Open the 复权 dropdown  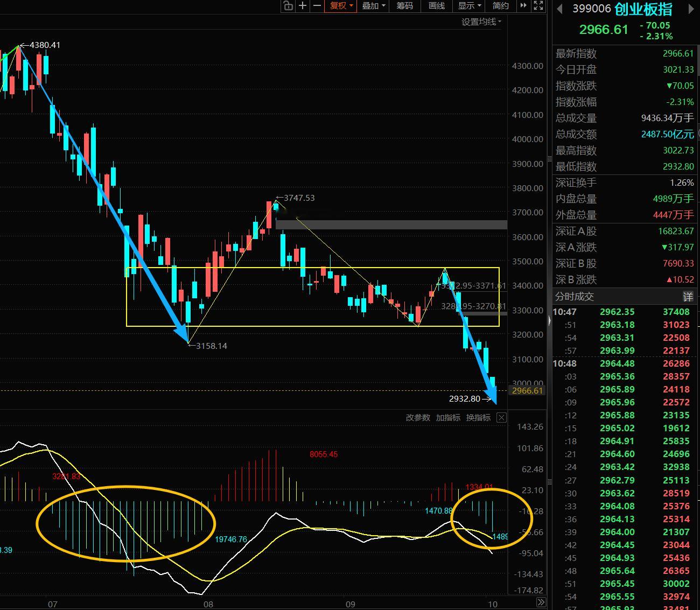pos(341,6)
